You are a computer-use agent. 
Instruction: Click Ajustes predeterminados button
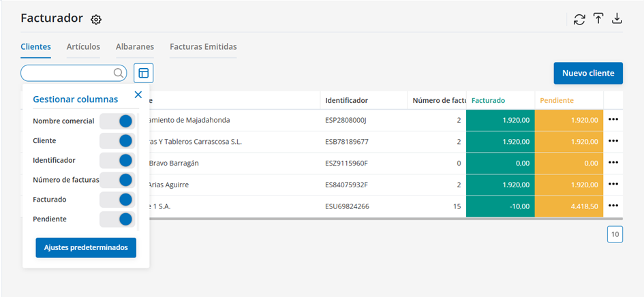click(x=86, y=248)
